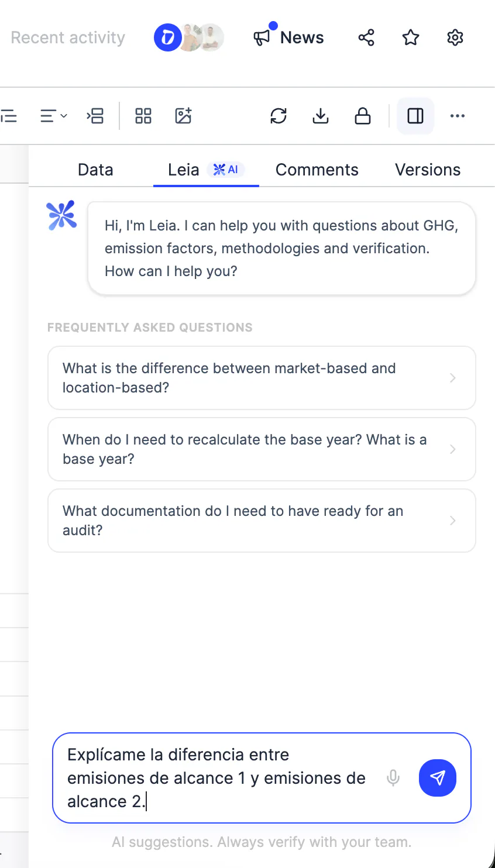Click the lock icon in the toolbar
Image resolution: width=495 pixels, height=868 pixels.
coord(363,116)
